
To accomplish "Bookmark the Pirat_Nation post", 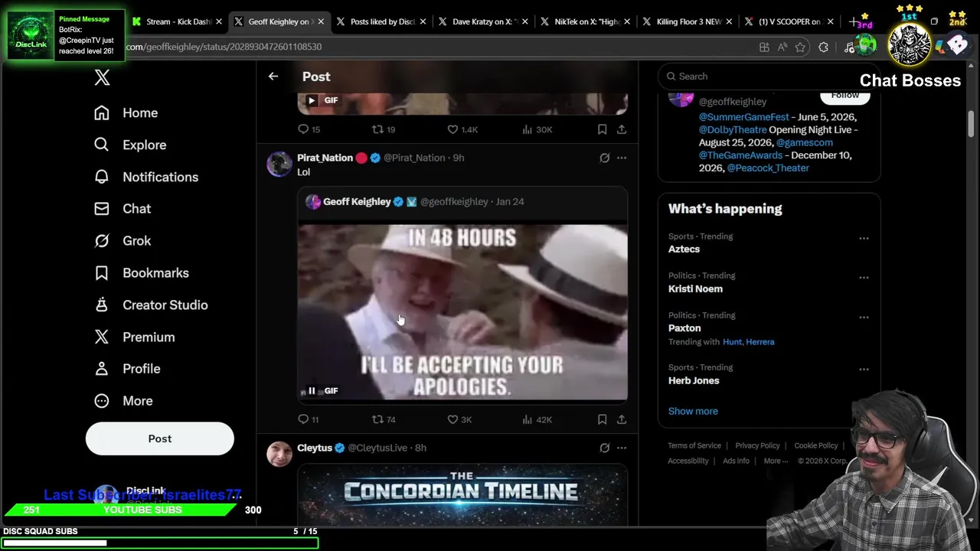I will (x=602, y=419).
